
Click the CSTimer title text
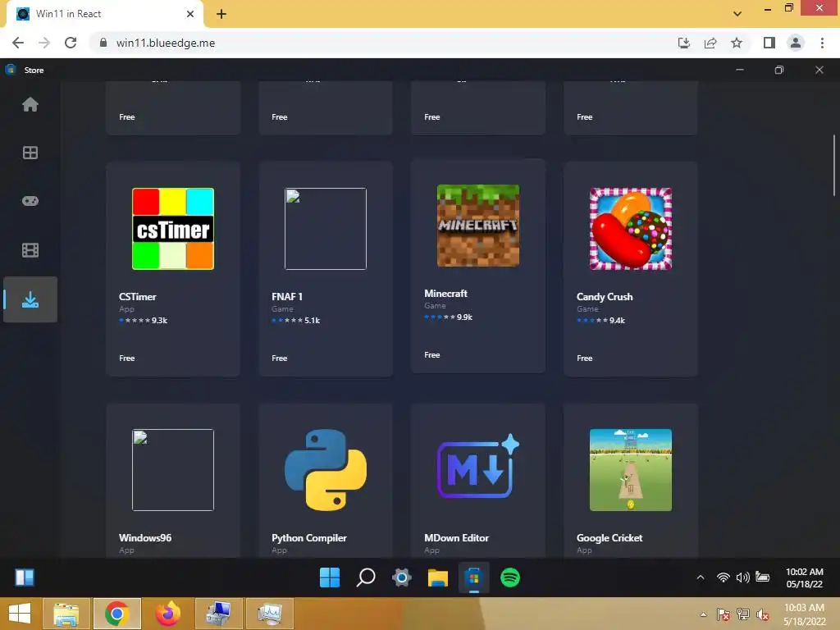coord(138,297)
